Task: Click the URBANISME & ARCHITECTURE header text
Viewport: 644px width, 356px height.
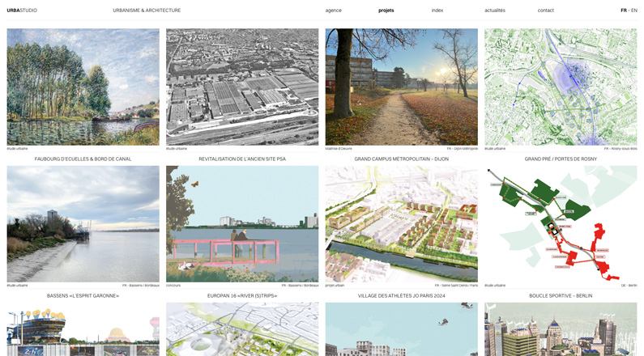Action: [147, 11]
